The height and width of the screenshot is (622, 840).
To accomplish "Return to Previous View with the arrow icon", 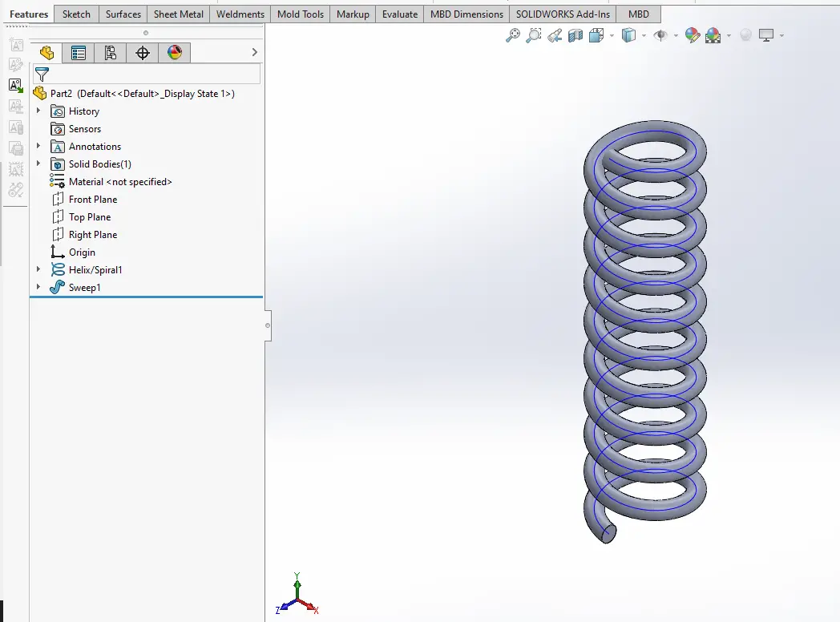I will pos(555,35).
